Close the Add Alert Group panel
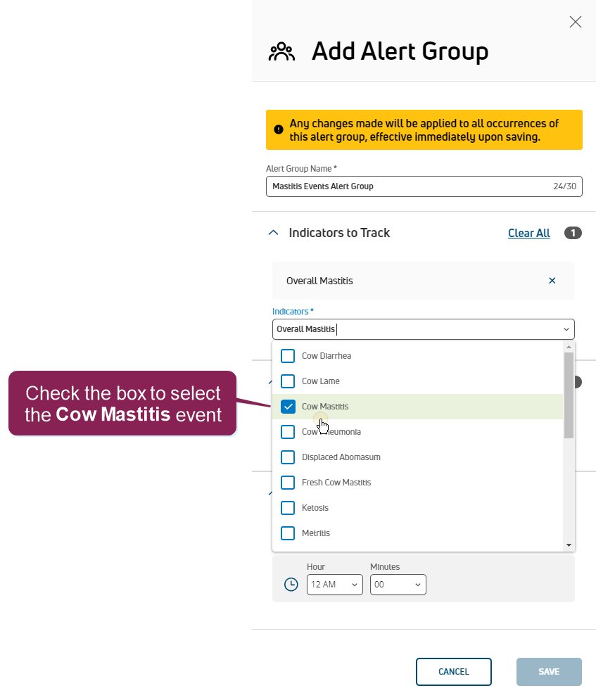The width and height of the screenshot is (596, 700). (x=576, y=22)
